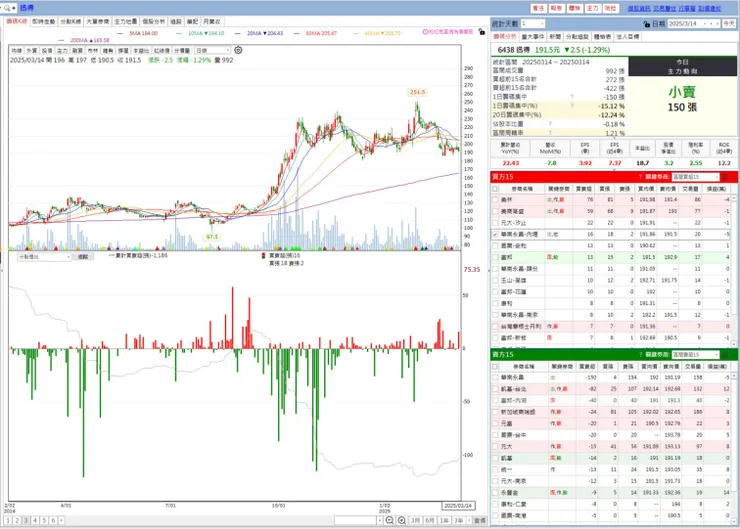Toggle the 本益比 chart overlay button

coord(141,50)
